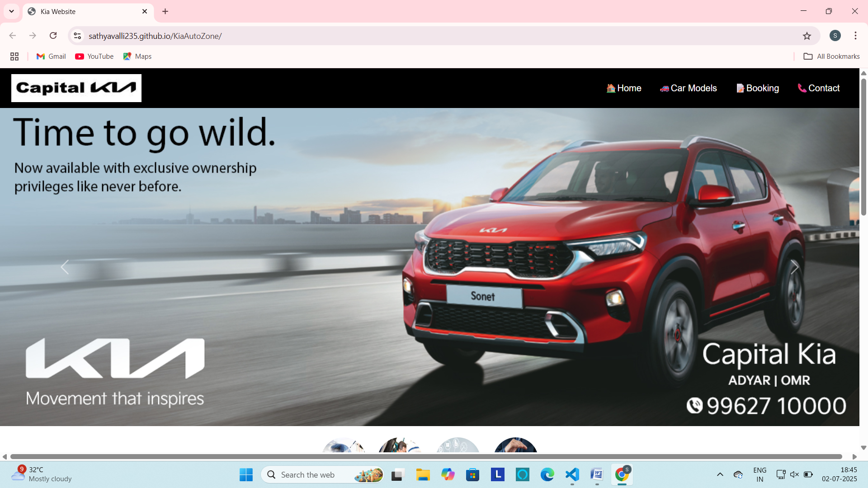
Task: Open Microsoft Store from the taskbar
Action: click(x=472, y=475)
